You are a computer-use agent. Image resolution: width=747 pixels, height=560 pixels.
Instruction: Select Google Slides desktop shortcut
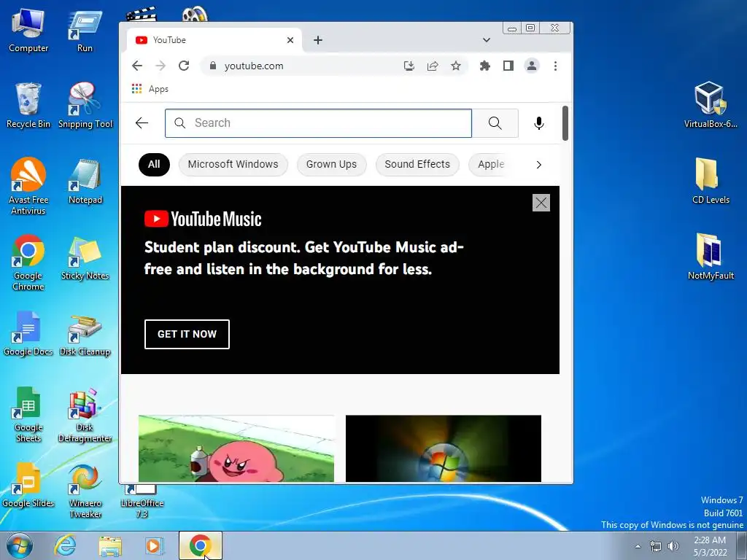click(28, 485)
